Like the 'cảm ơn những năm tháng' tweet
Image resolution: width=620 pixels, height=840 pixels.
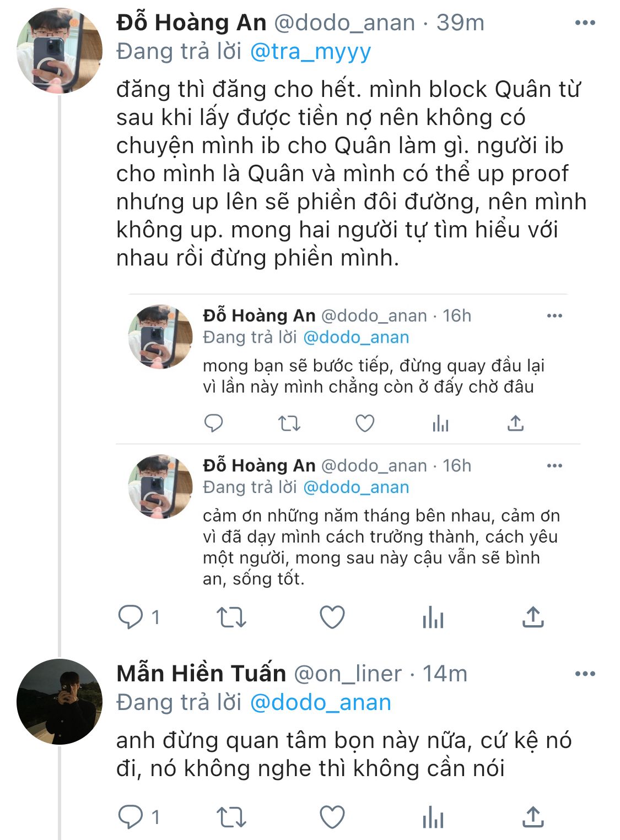coord(332,617)
